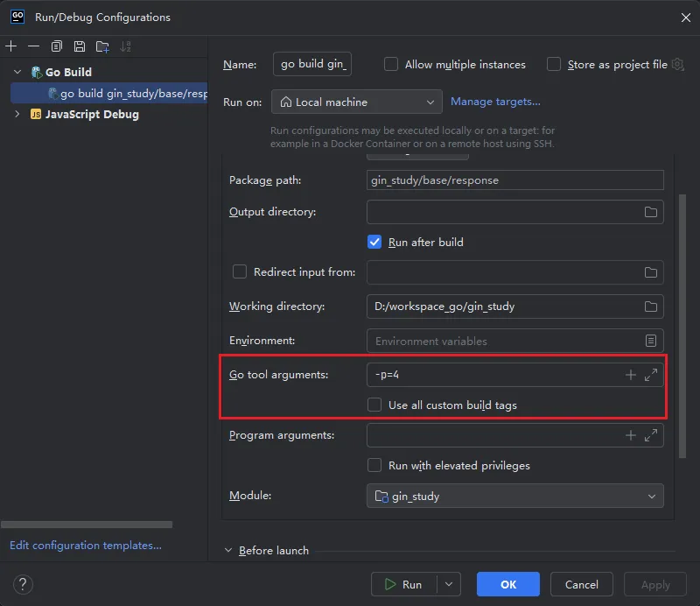Select go build gin_study/base/response configuration

(131, 94)
